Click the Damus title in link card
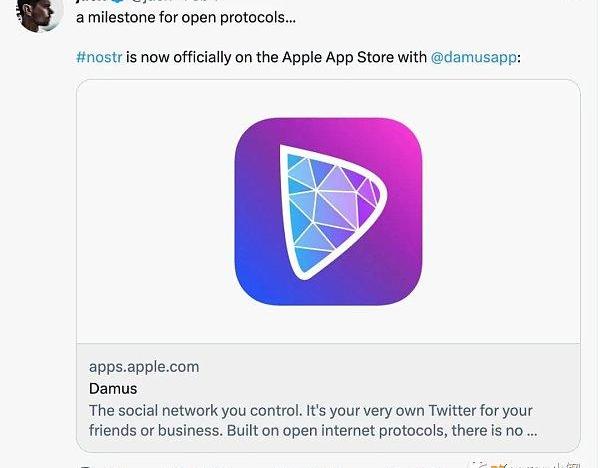Screen dimensions: 600x468 (x=113, y=388)
